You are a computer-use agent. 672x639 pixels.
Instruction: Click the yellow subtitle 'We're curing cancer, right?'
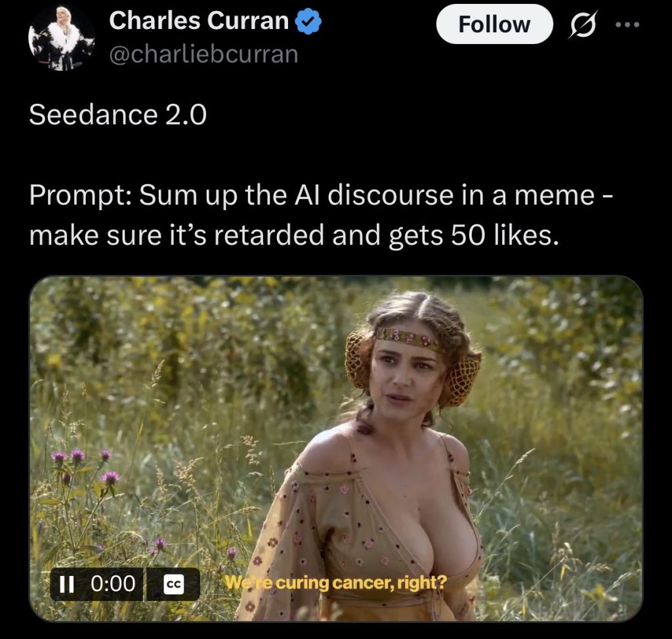[x=336, y=583]
